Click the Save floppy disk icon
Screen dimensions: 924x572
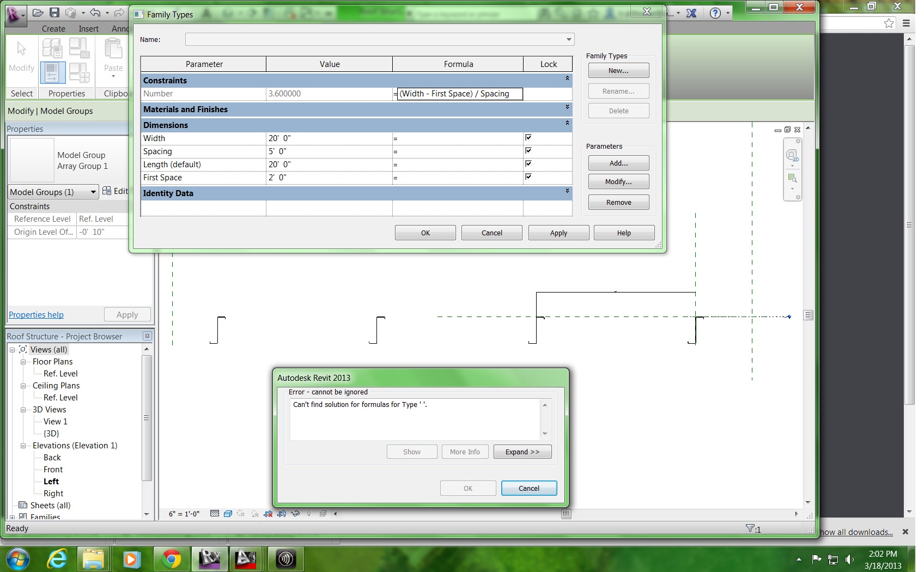tap(54, 13)
